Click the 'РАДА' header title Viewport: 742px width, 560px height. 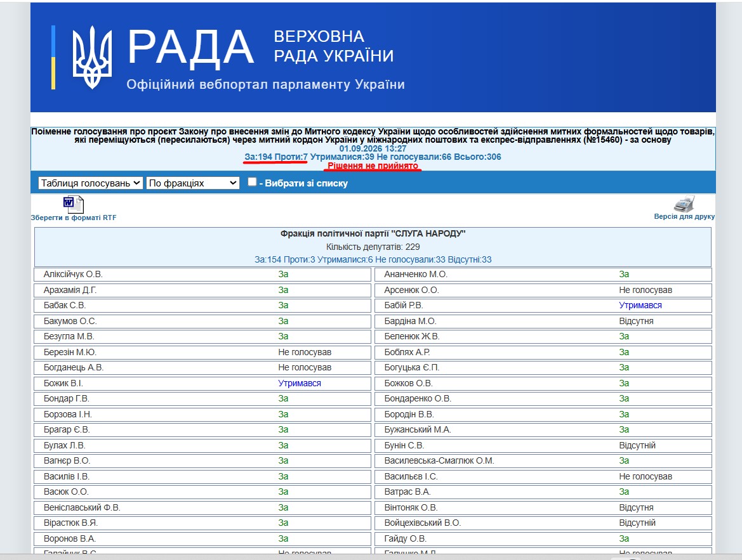[x=190, y=47]
